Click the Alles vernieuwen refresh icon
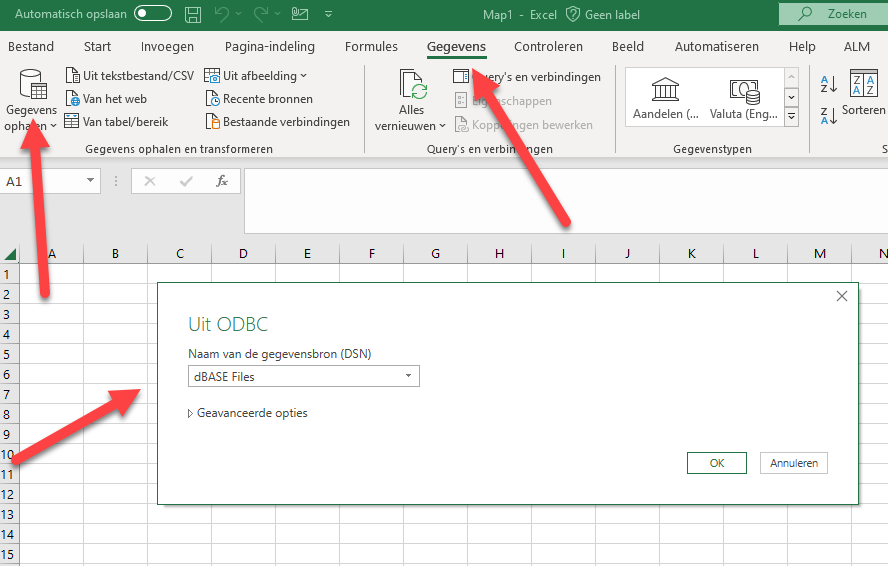 (x=413, y=85)
